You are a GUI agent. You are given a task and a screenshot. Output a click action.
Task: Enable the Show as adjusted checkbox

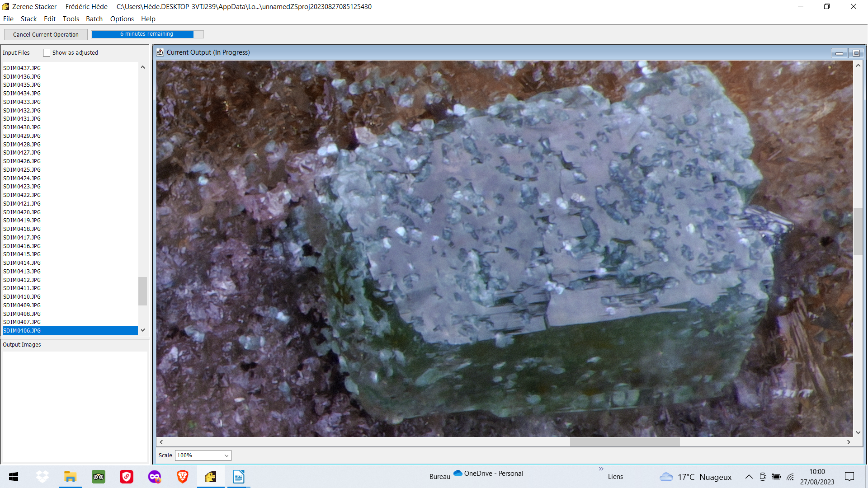(x=47, y=53)
